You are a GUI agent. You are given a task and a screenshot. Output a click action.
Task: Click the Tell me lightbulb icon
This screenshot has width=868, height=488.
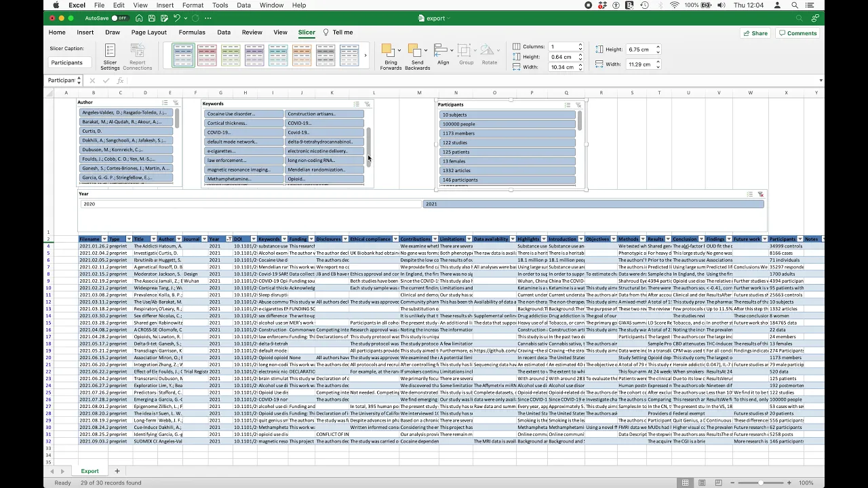325,33
